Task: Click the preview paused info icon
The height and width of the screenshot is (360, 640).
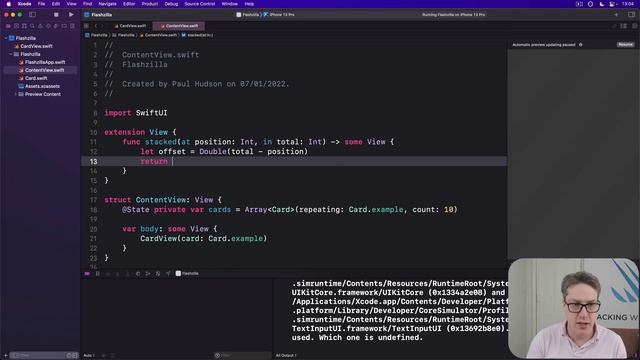Action: (581, 45)
